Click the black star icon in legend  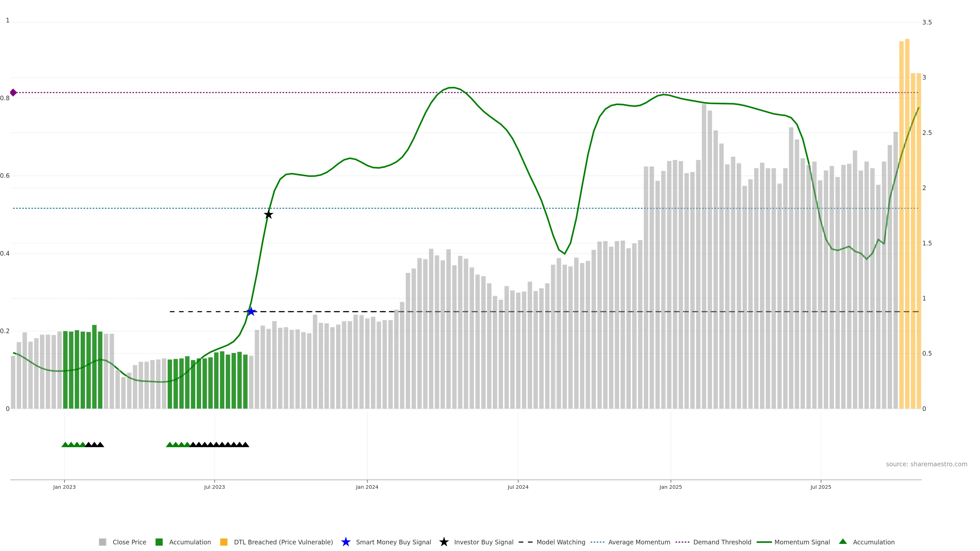444,542
